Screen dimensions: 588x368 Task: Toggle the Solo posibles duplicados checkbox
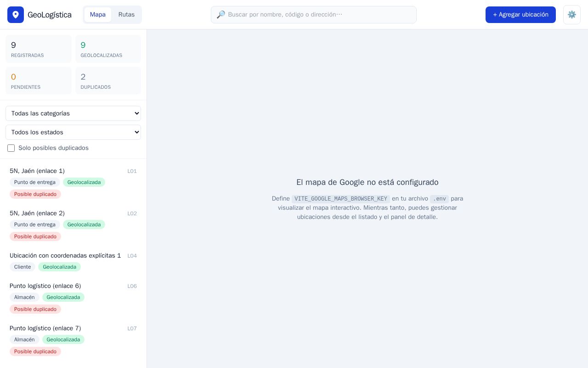(11, 148)
